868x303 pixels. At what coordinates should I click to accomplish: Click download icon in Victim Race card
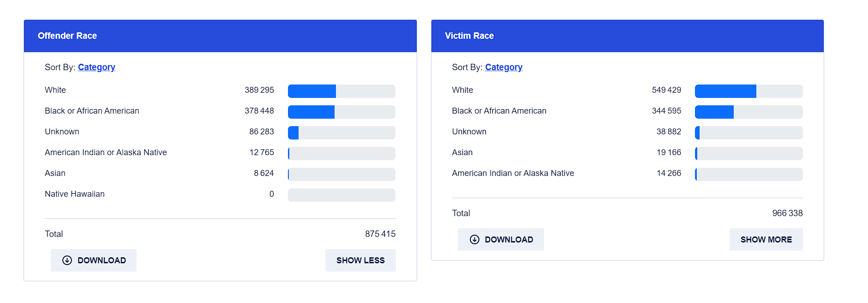pos(474,239)
